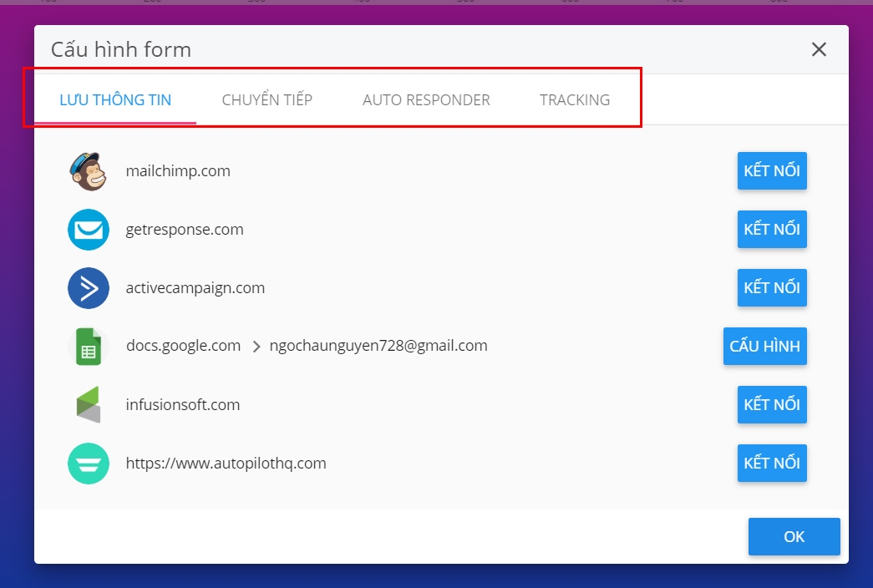Hit KẾT NỐI next to infusionsoft.com

772,405
